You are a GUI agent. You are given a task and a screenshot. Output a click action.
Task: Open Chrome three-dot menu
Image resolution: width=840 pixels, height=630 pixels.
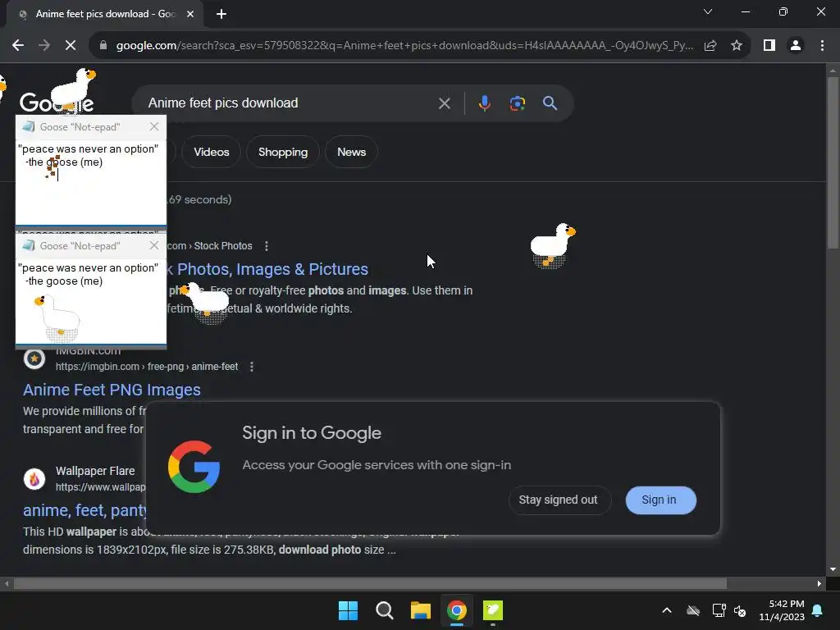822,46
